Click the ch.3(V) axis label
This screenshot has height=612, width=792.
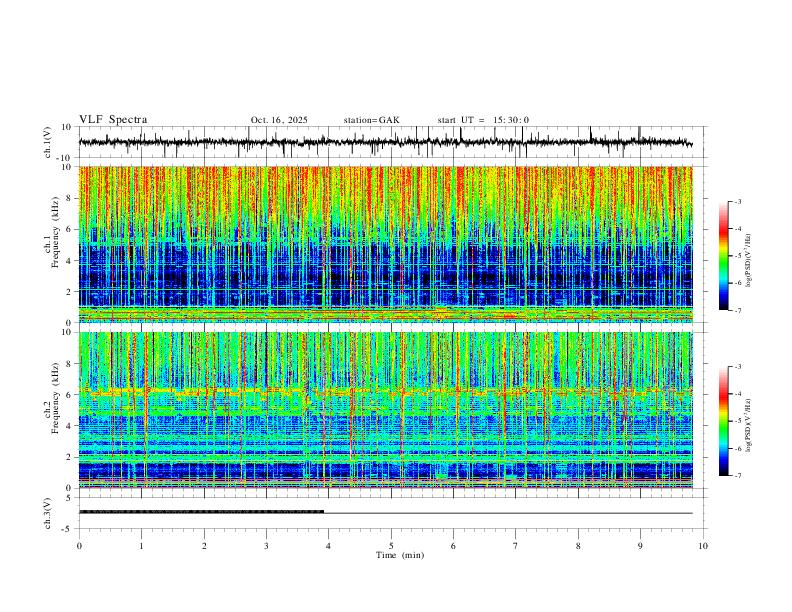pyautogui.click(x=48, y=513)
